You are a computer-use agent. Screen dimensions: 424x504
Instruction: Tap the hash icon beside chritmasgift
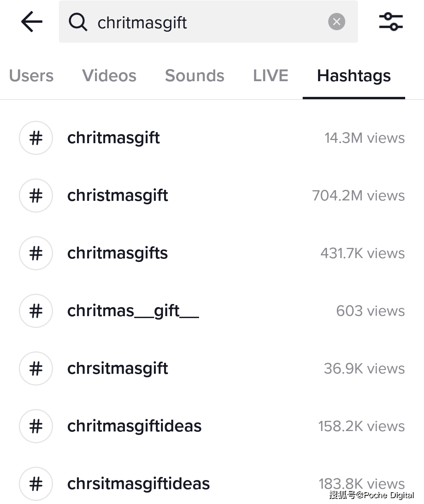tap(36, 138)
